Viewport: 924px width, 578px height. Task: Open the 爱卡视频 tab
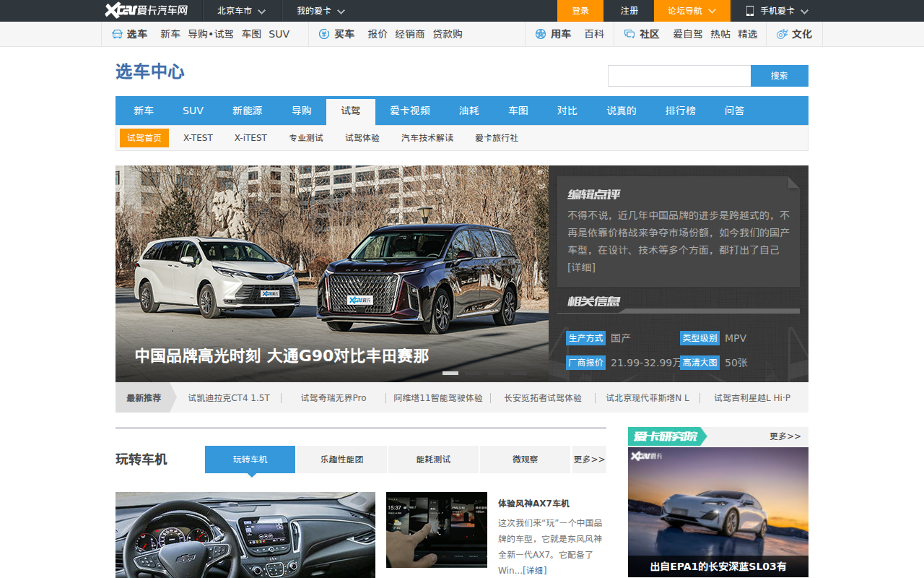click(410, 111)
